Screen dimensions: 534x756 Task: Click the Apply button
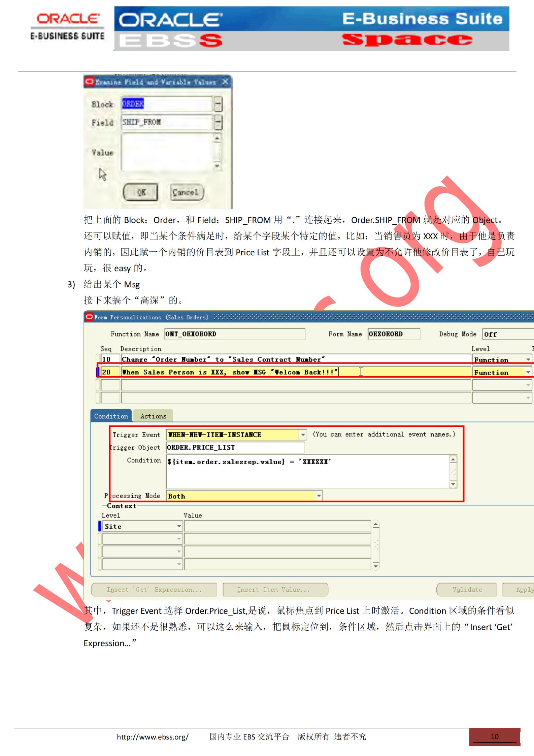pyautogui.click(x=519, y=590)
